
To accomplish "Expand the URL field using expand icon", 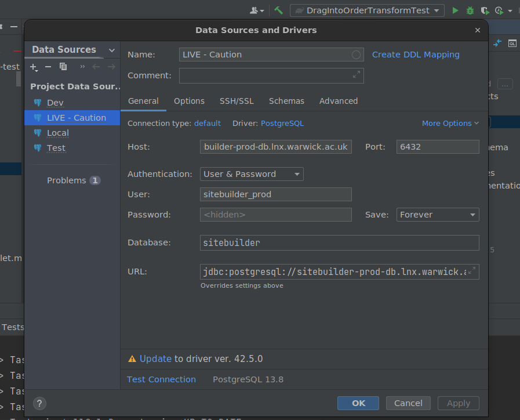I will [x=471, y=271].
